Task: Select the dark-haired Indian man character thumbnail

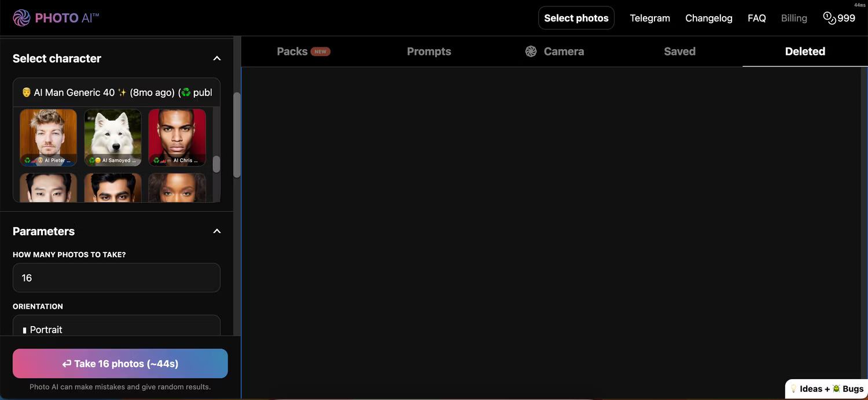Action: 113,188
